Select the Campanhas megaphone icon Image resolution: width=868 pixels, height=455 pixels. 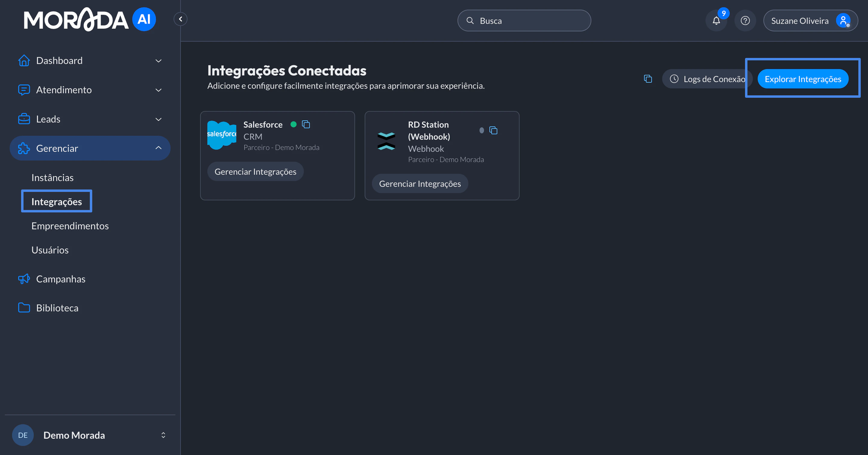click(x=24, y=279)
